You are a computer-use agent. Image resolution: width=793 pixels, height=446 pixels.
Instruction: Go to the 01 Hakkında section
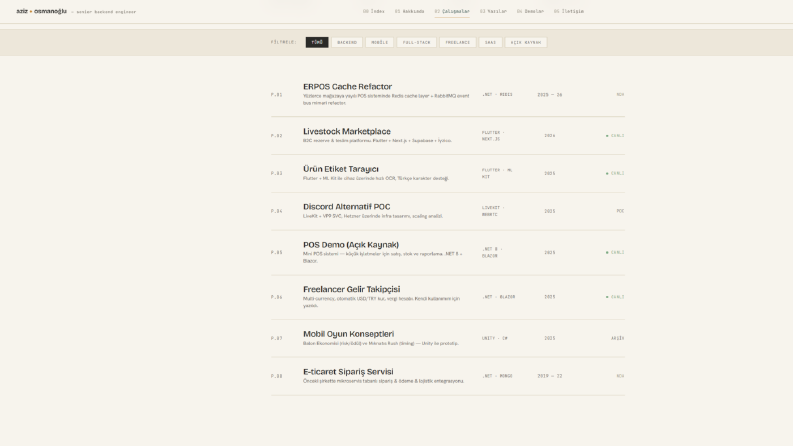coord(410,11)
